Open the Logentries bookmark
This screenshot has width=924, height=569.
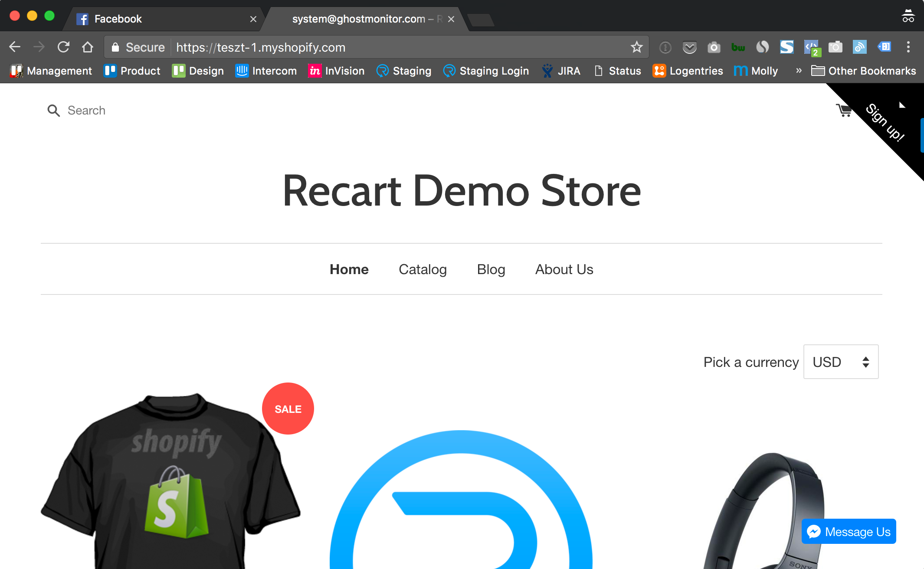688,71
